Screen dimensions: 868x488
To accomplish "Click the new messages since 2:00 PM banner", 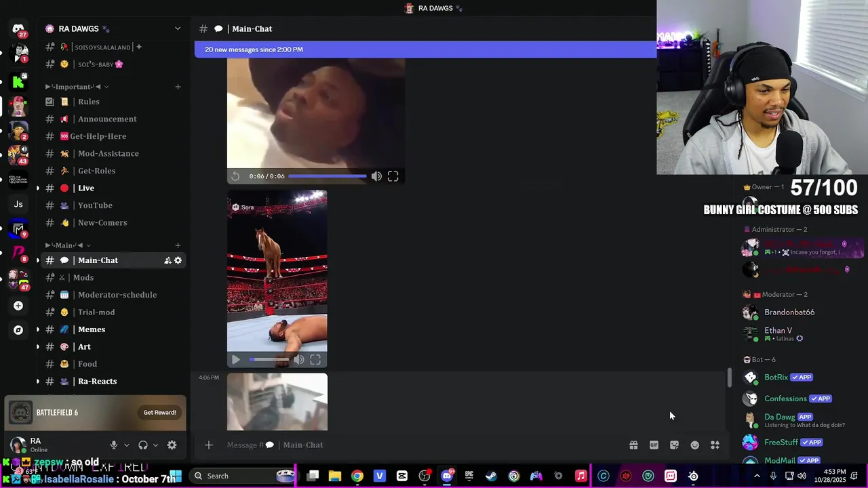I will pos(425,49).
